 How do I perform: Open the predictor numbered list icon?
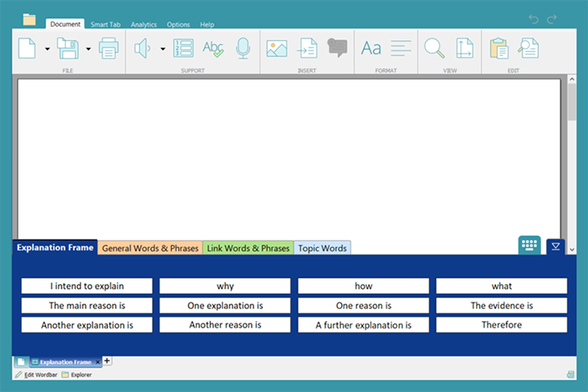[183, 48]
